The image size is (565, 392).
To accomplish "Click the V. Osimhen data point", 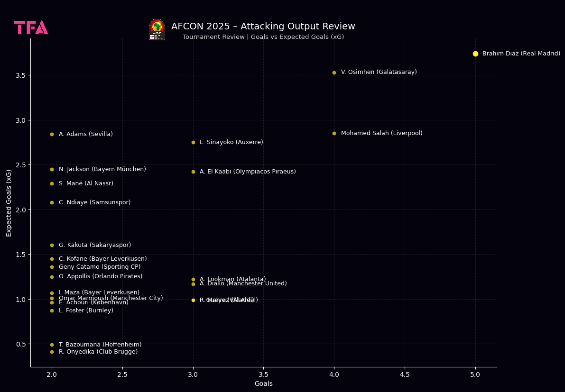I will (x=334, y=73).
